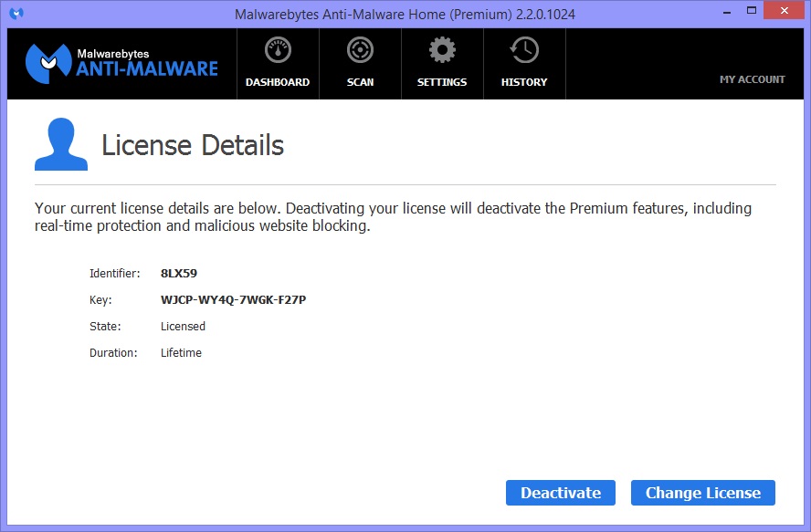This screenshot has height=532, width=811.
Task: Click the Identifier: label
Action: coord(115,273)
